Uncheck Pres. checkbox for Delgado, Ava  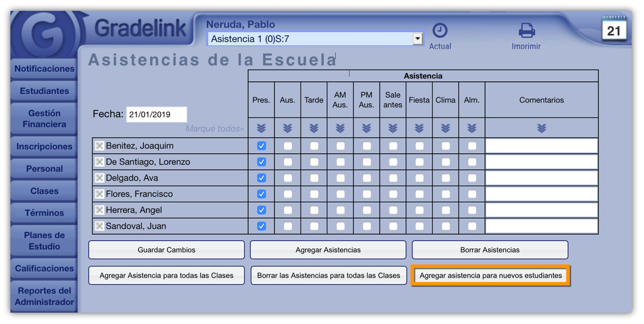pyautogui.click(x=261, y=178)
